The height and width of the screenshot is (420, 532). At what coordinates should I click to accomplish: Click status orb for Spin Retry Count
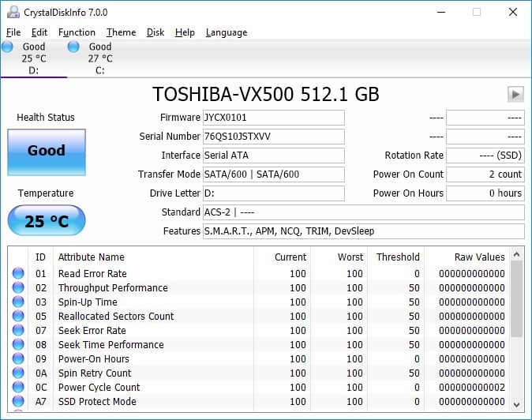(x=18, y=373)
